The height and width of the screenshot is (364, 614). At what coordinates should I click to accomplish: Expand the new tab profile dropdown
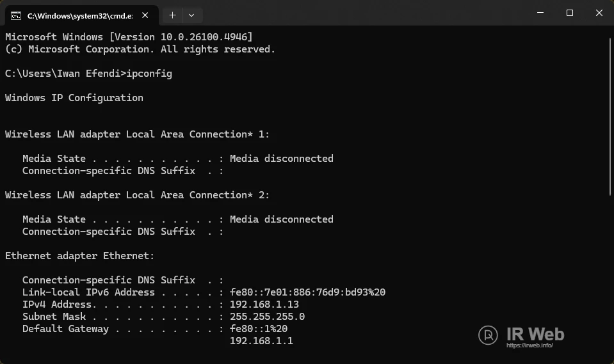click(x=191, y=14)
